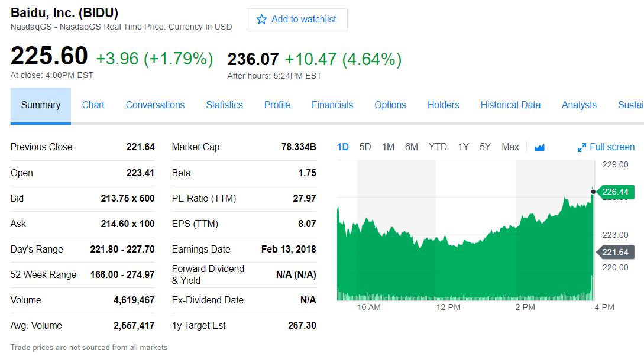Select the 1Y chart range
The width and height of the screenshot is (644, 356).
(x=463, y=147)
